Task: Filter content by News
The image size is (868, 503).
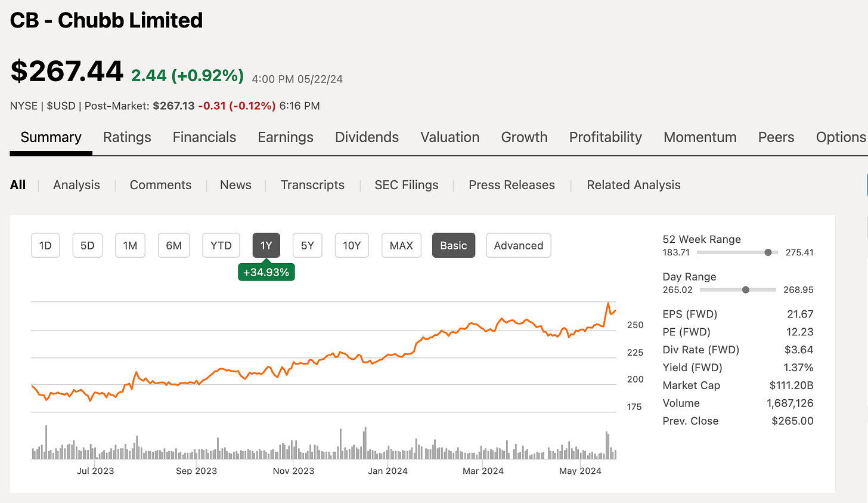Action: point(235,185)
